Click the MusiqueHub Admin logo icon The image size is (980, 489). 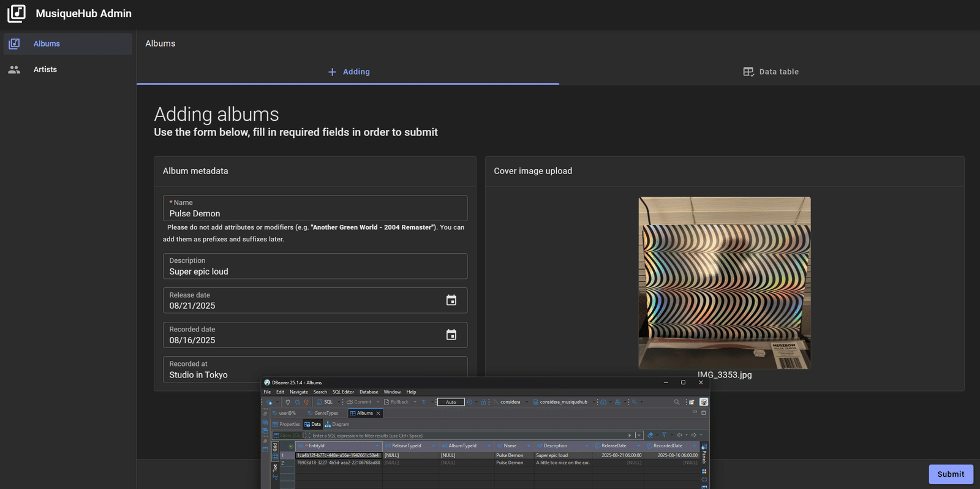pyautogui.click(x=17, y=13)
